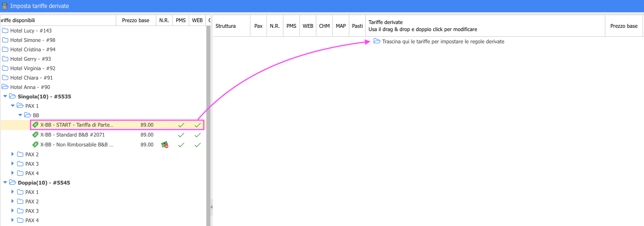Select the Hotel Anna - #90 row
644x226 pixels.
103,87
